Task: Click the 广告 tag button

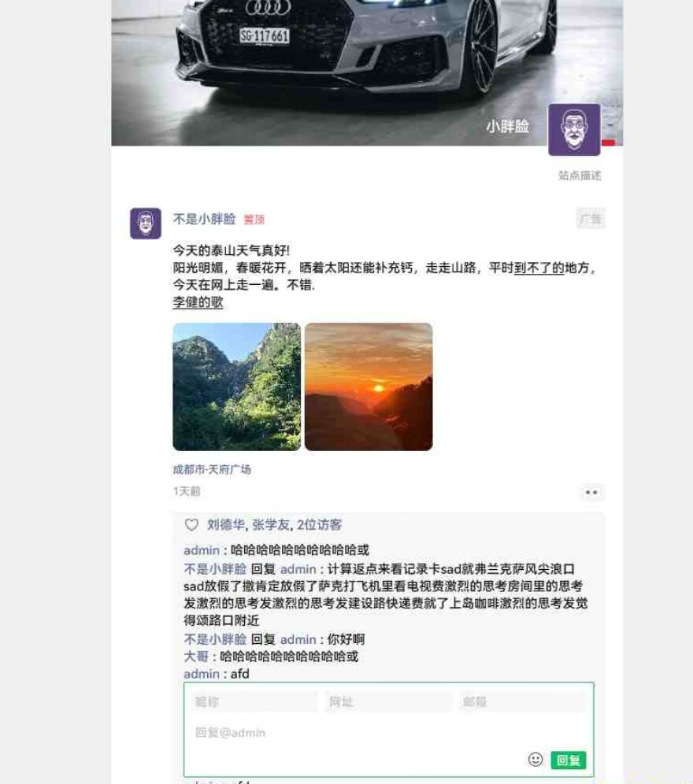Action: click(x=591, y=219)
